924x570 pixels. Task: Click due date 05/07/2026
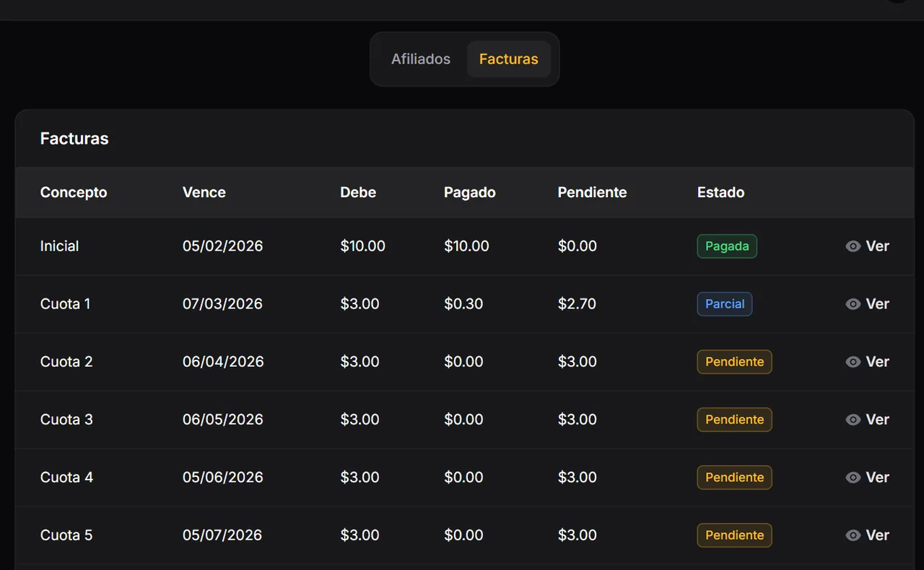click(223, 535)
